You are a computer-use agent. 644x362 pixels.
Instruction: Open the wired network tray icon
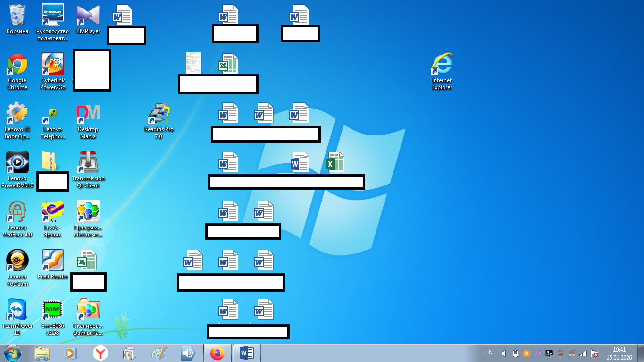click(x=572, y=353)
